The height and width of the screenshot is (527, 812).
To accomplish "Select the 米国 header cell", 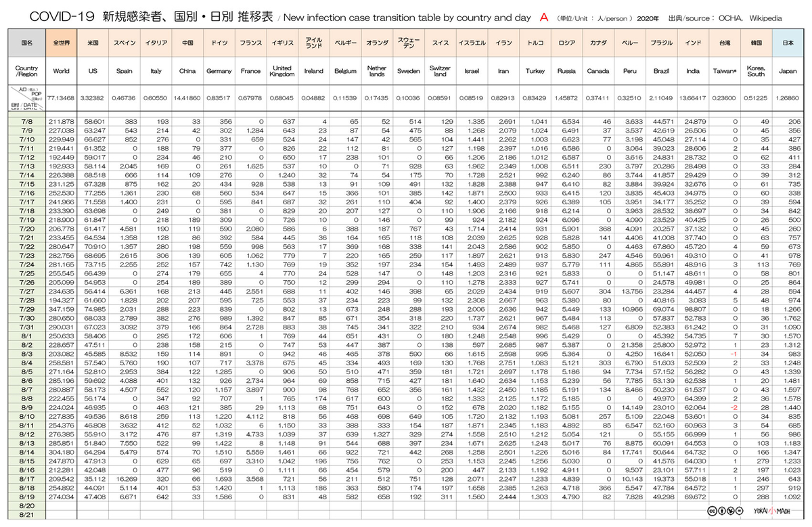I will point(92,43).
